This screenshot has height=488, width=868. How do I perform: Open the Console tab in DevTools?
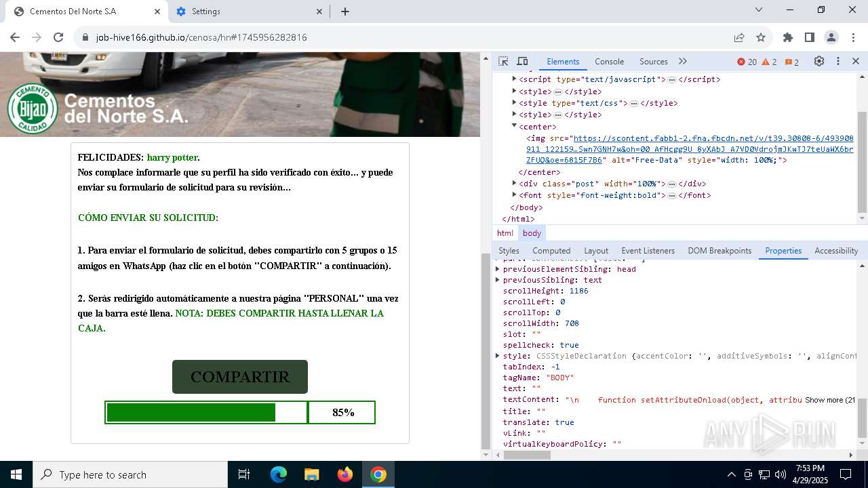click(609, 61)
